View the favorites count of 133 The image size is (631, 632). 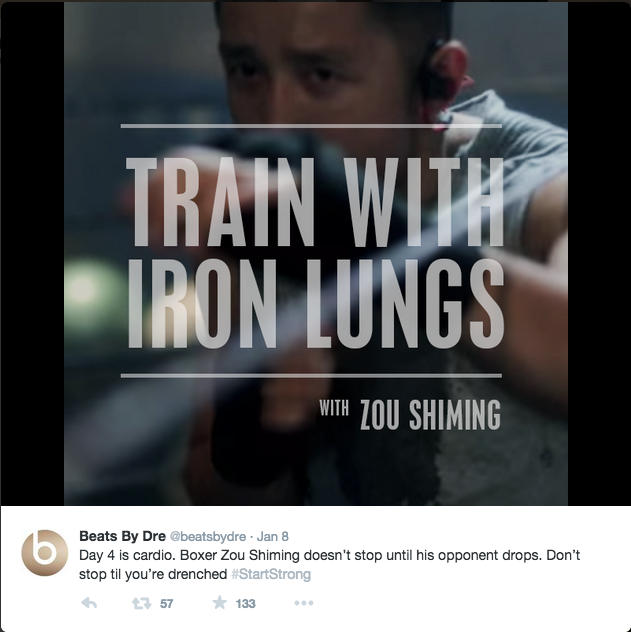tap(245, 603)
